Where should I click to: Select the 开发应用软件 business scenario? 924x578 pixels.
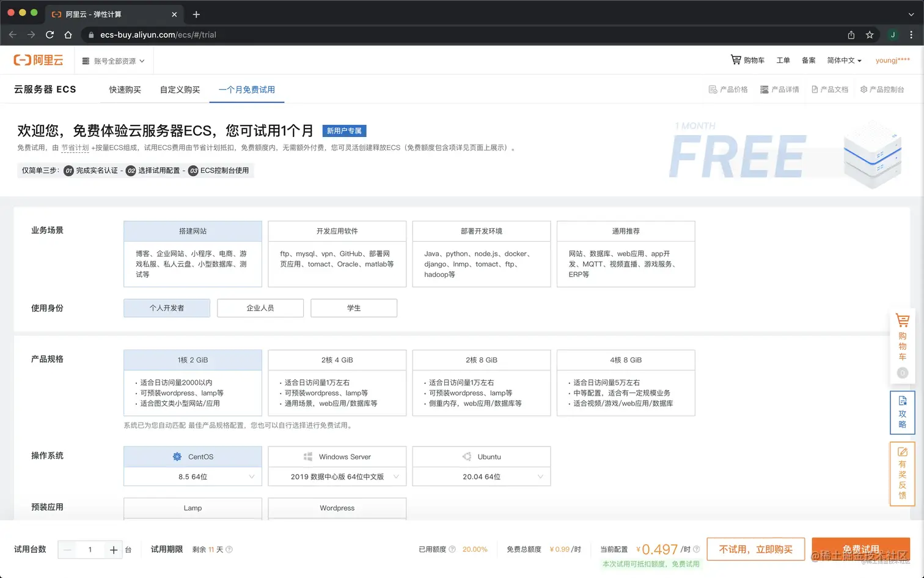click(337, 253)
